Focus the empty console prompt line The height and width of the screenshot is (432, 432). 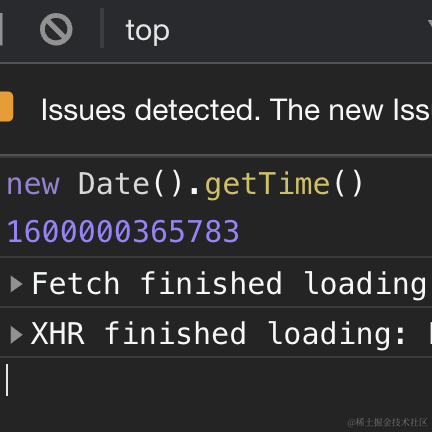pos(216,380)
